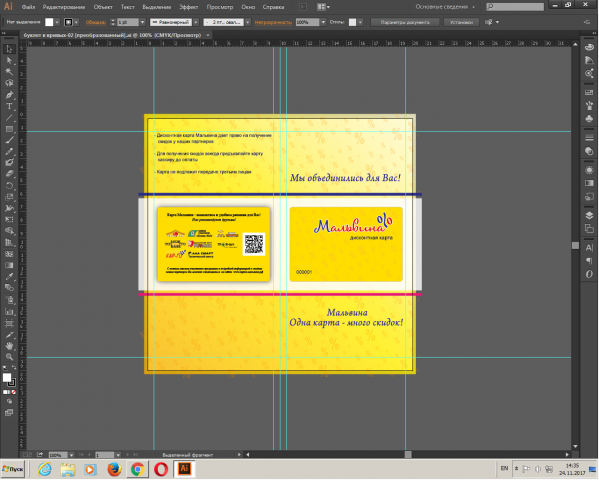Open the Эффект menu
The image size is (599, 480).
[x=189, y=7]
